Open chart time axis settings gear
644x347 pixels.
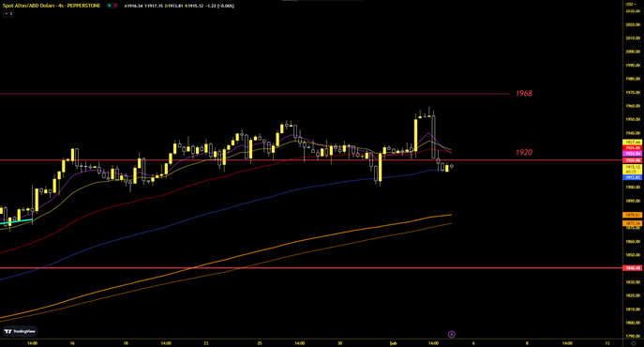coord(634,343)
